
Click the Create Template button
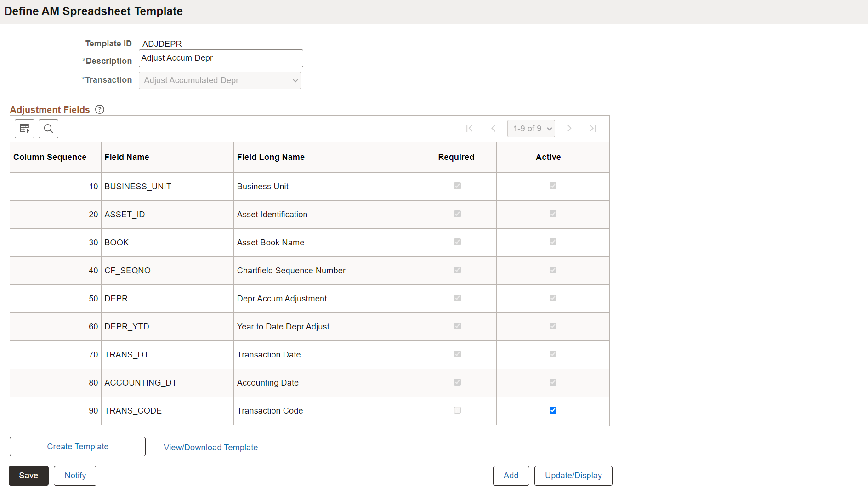[x=77, y=446]
